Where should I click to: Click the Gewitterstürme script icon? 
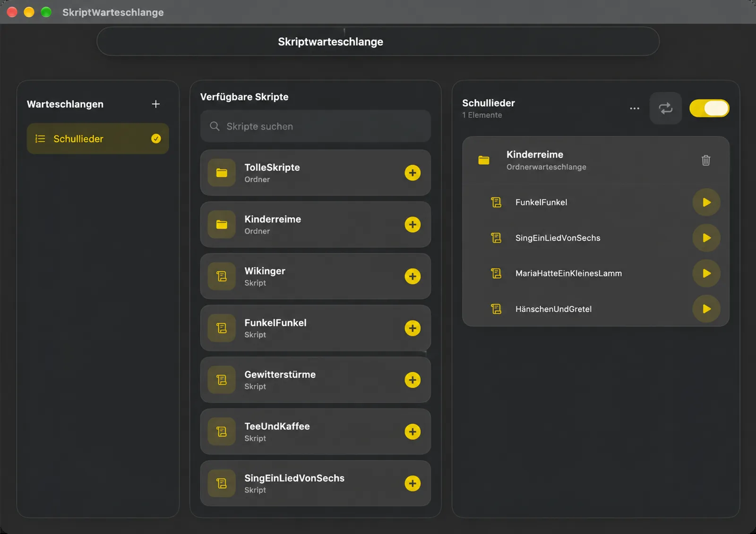222,380
